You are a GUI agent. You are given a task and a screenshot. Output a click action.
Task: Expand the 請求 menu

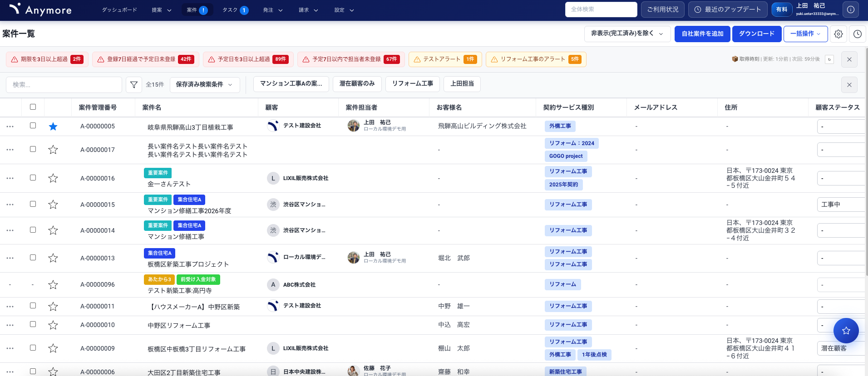pyautogui.click(x=308, y=10)
